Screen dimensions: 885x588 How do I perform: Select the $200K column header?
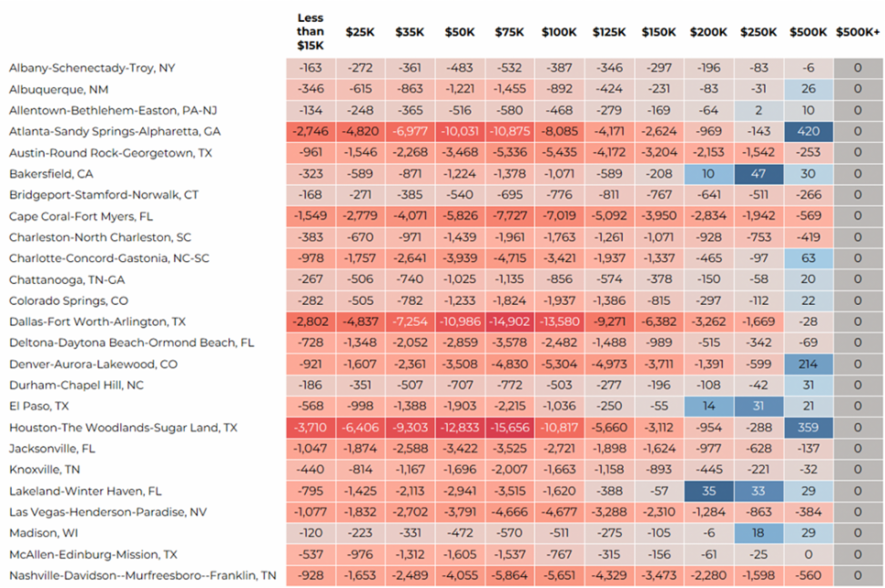click(708, 32)
